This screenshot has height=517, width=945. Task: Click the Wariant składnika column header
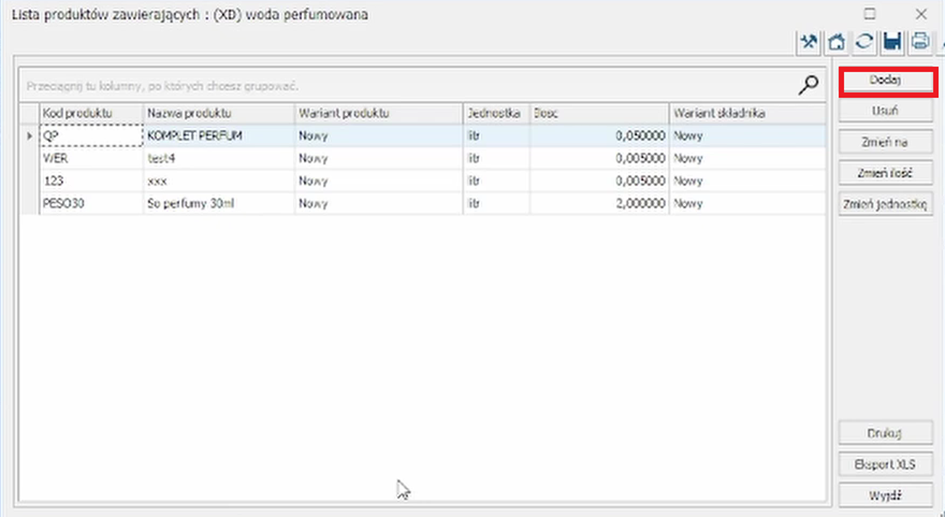746,113
